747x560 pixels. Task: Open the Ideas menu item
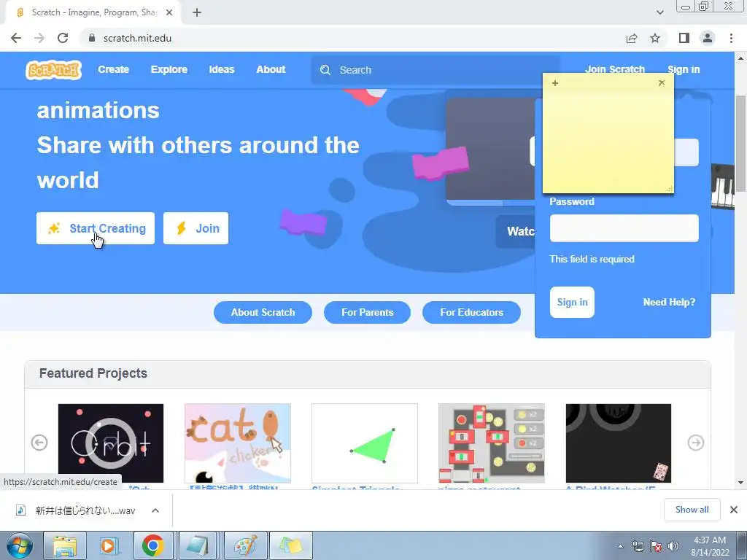(x=222, y=69)
